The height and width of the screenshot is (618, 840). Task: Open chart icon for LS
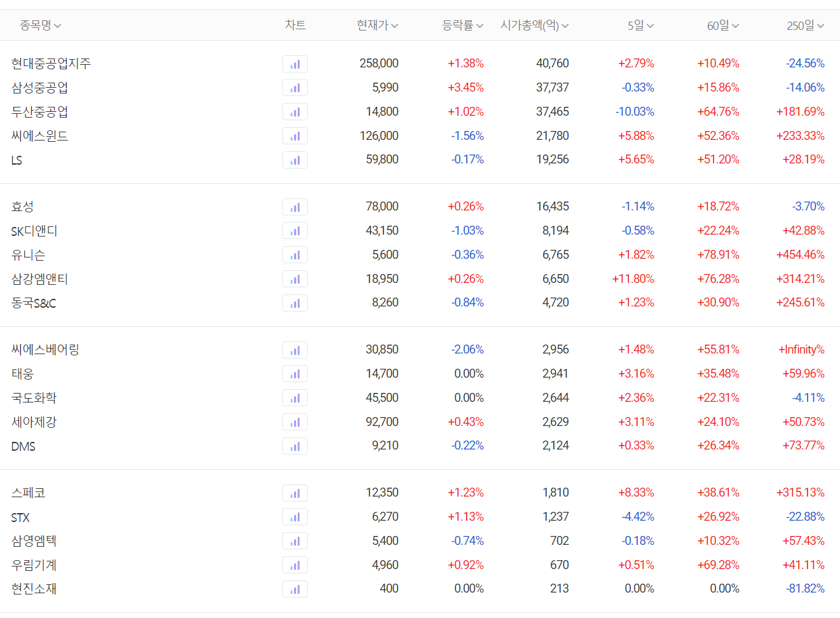(x=295, y=160)
